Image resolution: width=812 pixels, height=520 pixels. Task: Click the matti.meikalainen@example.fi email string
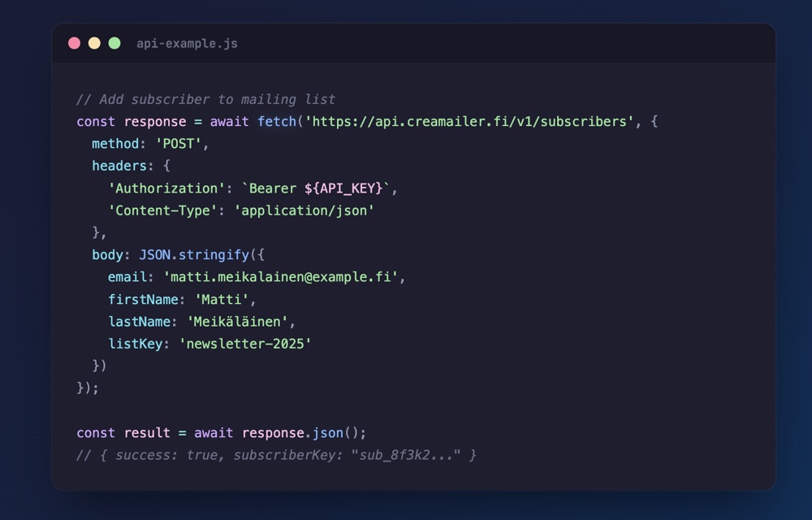tap(280, 277)
